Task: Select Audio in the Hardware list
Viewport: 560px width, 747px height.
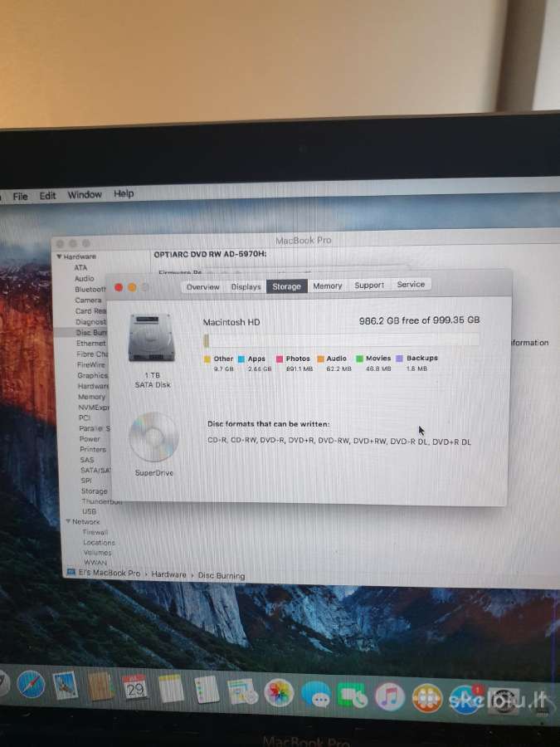Action: click(x=85, y=278)
